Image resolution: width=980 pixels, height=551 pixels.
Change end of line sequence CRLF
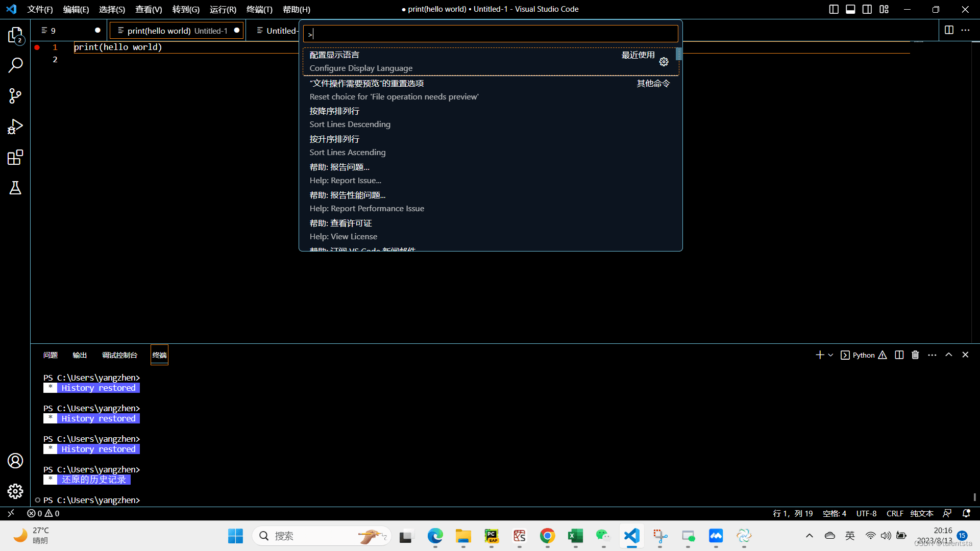(895, 513)
